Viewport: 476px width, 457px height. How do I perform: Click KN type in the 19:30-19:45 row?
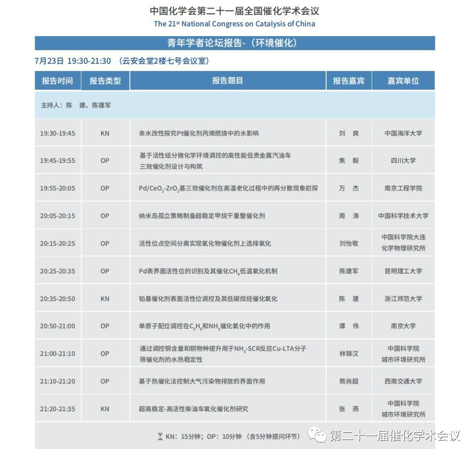point(105,133)
